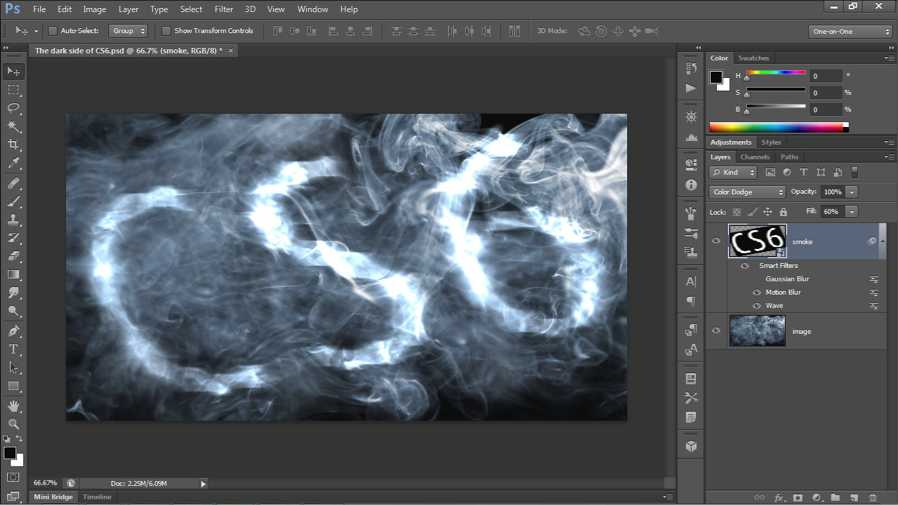
Task: Switch to the Channels tab
Action: tap(754, 157)
